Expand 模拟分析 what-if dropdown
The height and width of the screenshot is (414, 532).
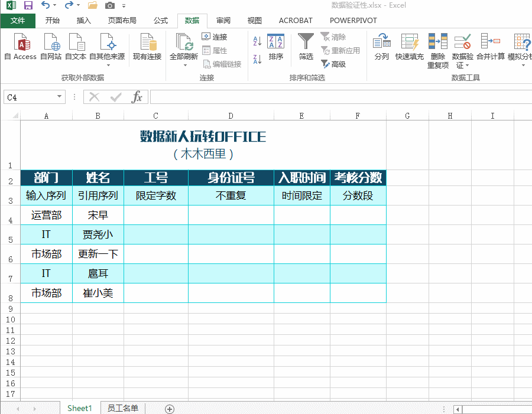click(523, 65)
